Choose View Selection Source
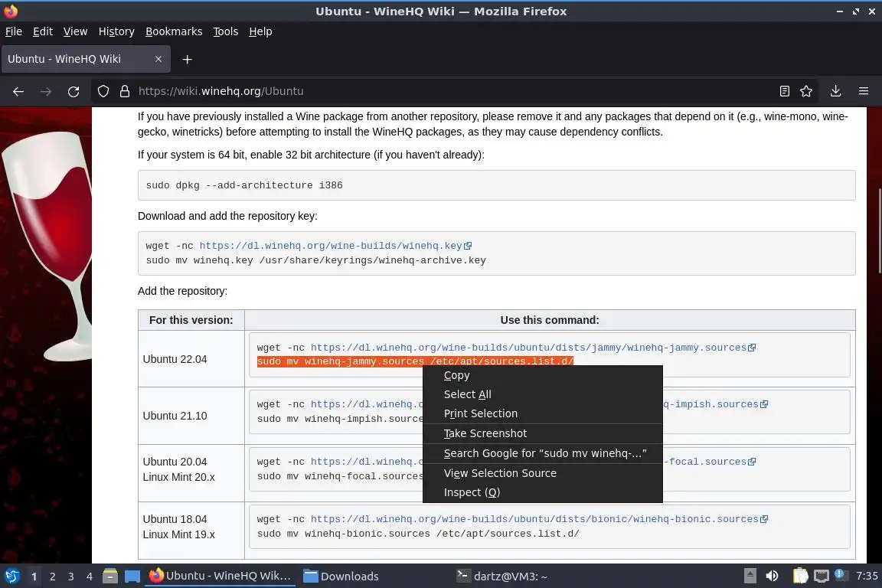882x588 pixels. (542, 473)
